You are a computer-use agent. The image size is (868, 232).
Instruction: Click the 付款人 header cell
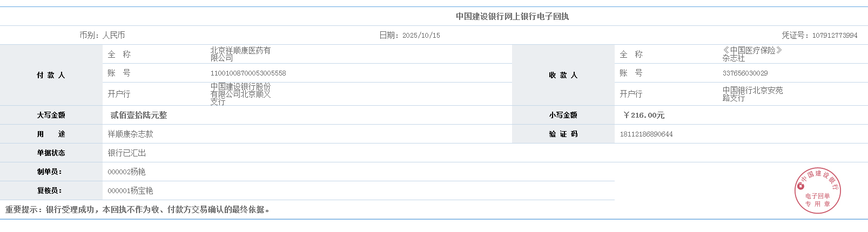(x=51, y=76)
